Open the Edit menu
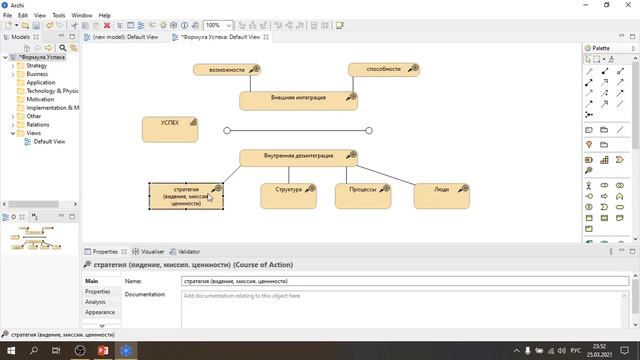 (x=23, y=15)
